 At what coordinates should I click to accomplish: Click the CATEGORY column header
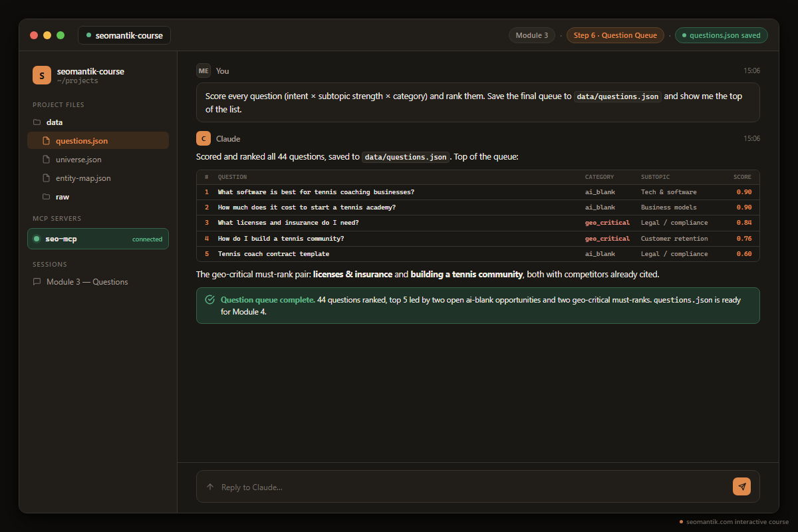coord(599,178)
